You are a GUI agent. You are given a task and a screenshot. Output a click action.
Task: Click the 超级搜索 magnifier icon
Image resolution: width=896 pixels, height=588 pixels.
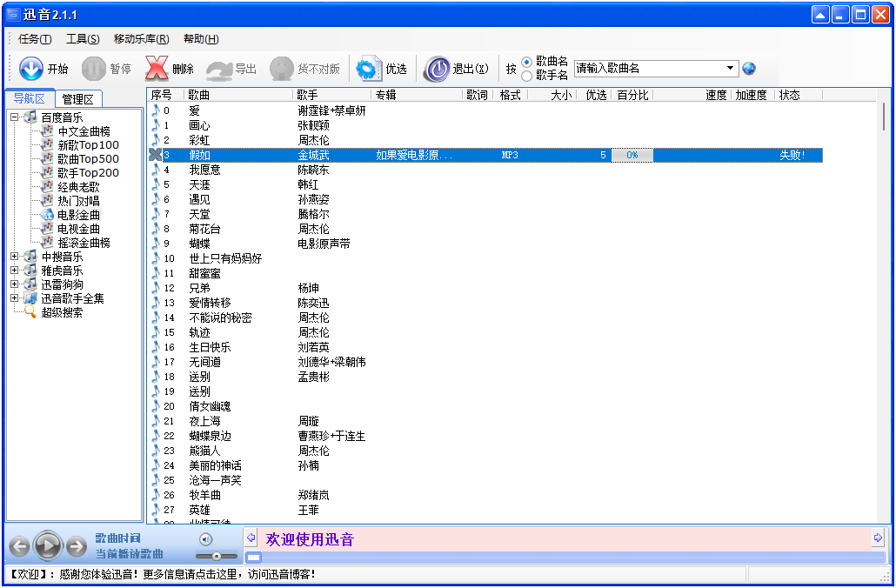[30, 312]
